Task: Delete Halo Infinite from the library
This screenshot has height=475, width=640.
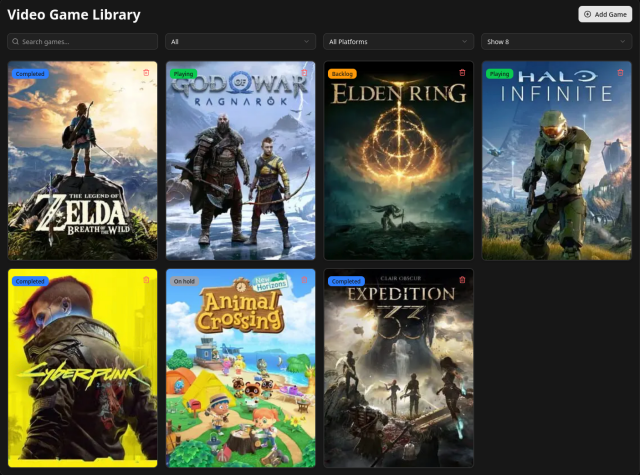Action: click(620, 73)
